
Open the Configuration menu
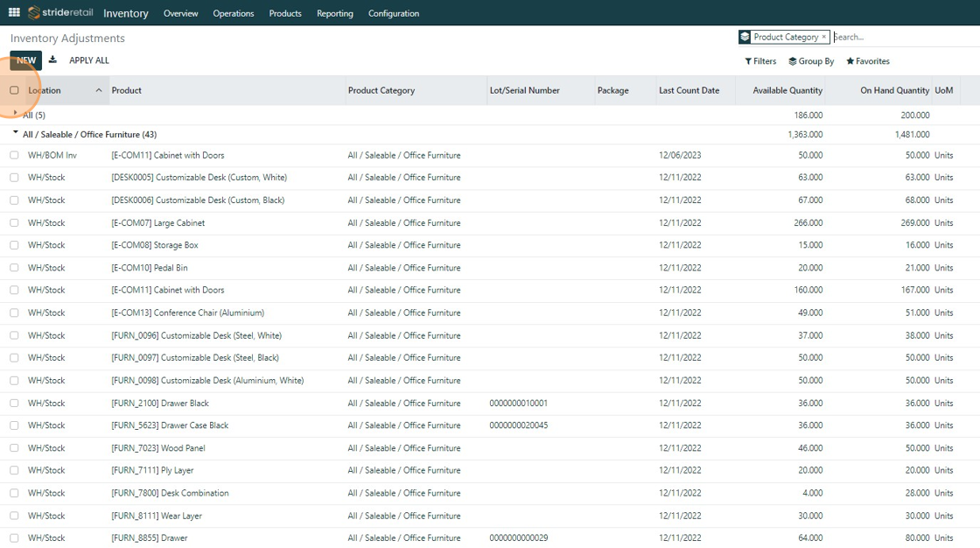(x=393, y=13)
